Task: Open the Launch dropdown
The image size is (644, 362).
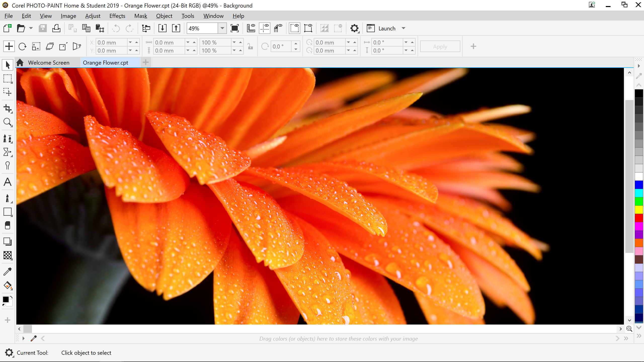Action: (x=404, y=28)
